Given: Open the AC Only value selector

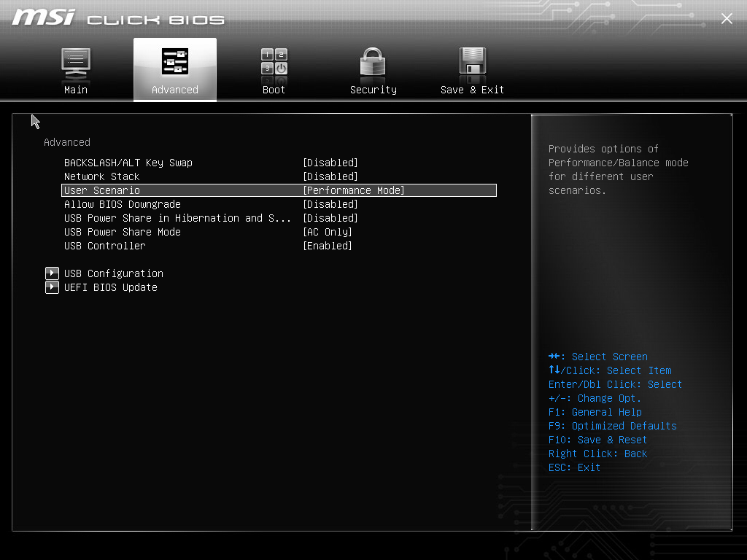Looking at the screenshot, I should pyautogui.click(x=328, y=232).
